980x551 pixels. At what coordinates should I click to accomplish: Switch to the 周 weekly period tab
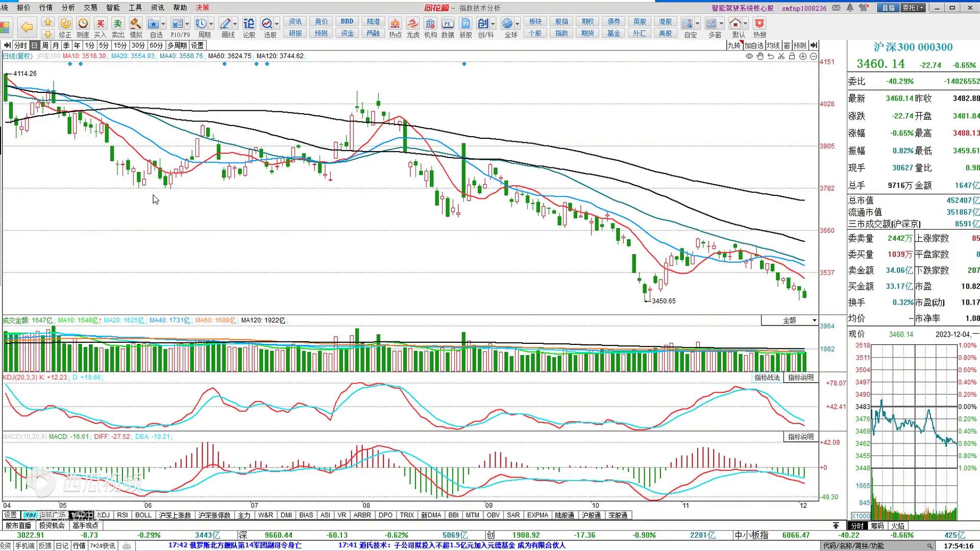pyautogui.click(x=45, y=45)
